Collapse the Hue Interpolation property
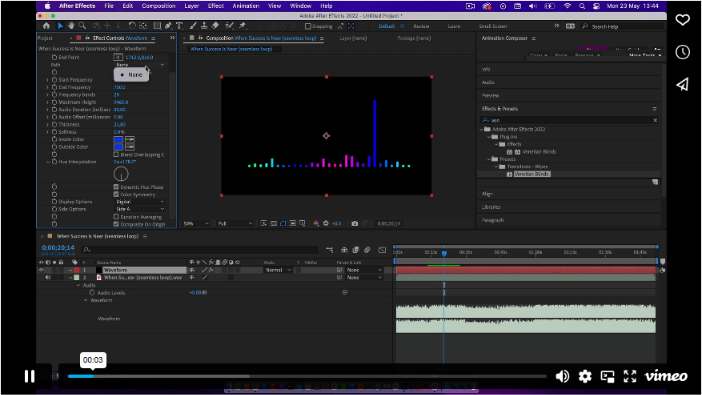 click(x=48, y=162)
